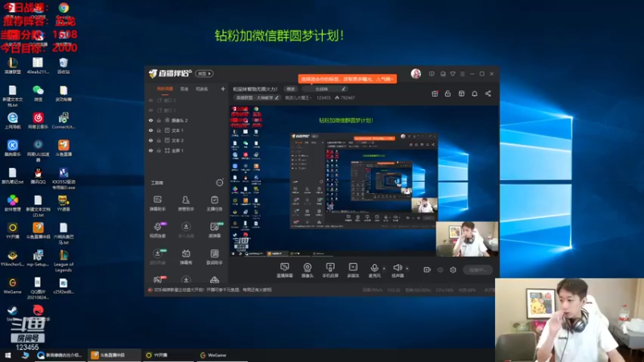The height and width of the screenshot is (362, 644).
Task: Click the record video icon
Action: tap(427, 269)
